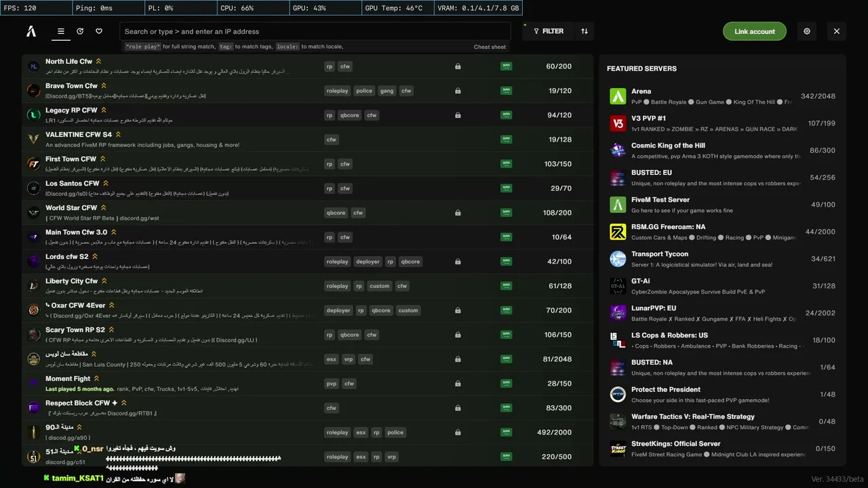
Task: Click World Star CFW server icon
Action: click(x=34, y=213)
